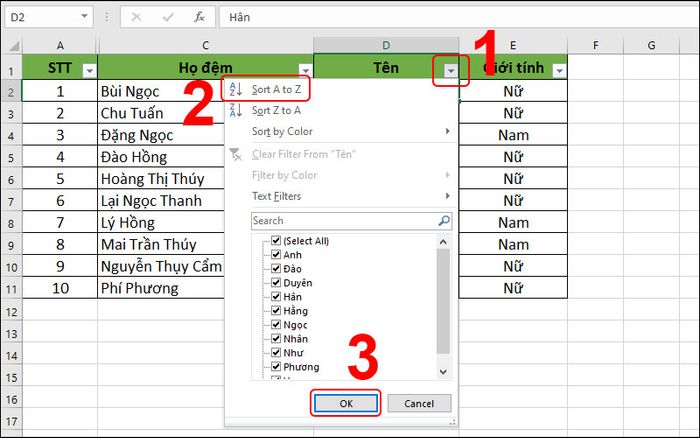Click the cell 'Chu Tuấn'
Viewport: 700px width, 438px height.
pyautogui.click(x=161, y=113)
